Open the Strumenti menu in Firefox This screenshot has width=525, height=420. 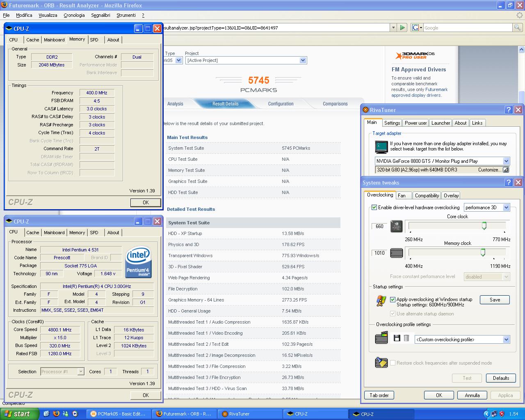click(126, 15)
